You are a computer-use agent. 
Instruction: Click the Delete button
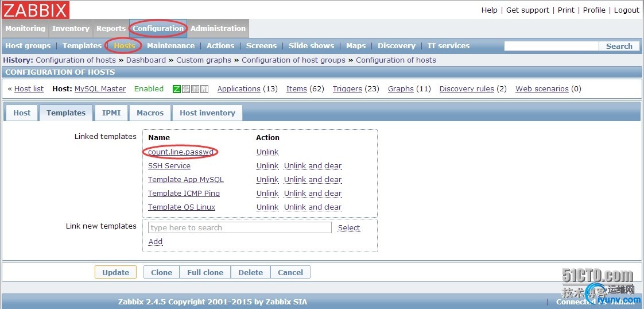[250, 272]
